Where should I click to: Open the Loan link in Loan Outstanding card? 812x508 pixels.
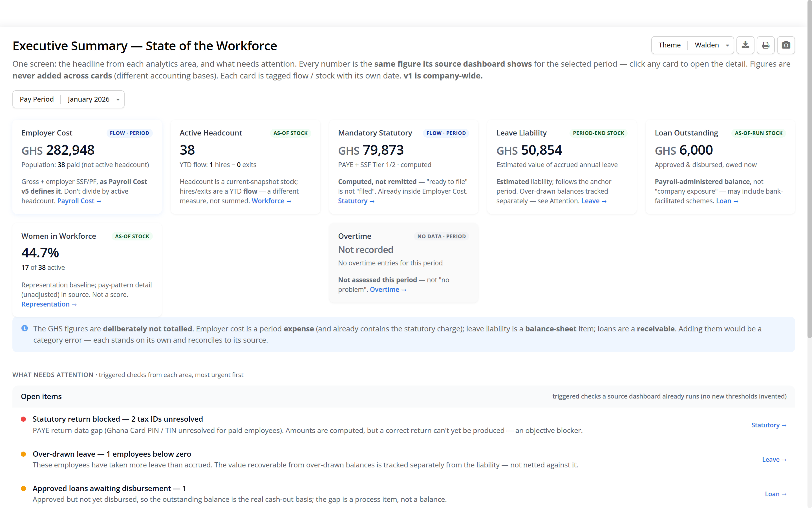727,201
